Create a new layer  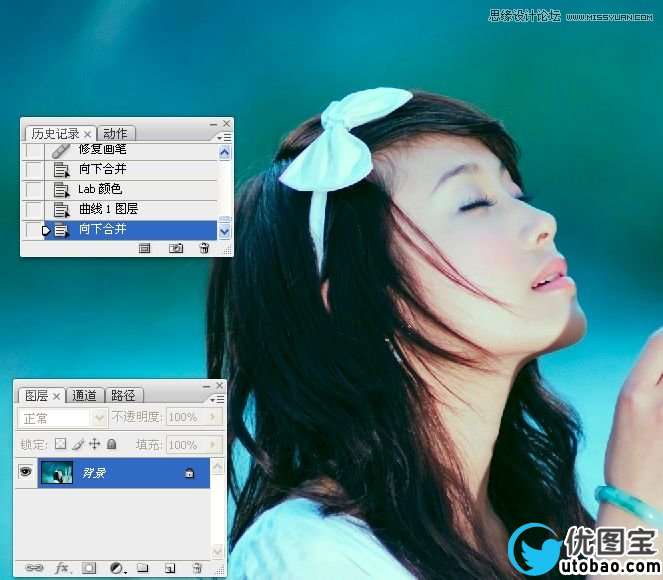point(170,568)
